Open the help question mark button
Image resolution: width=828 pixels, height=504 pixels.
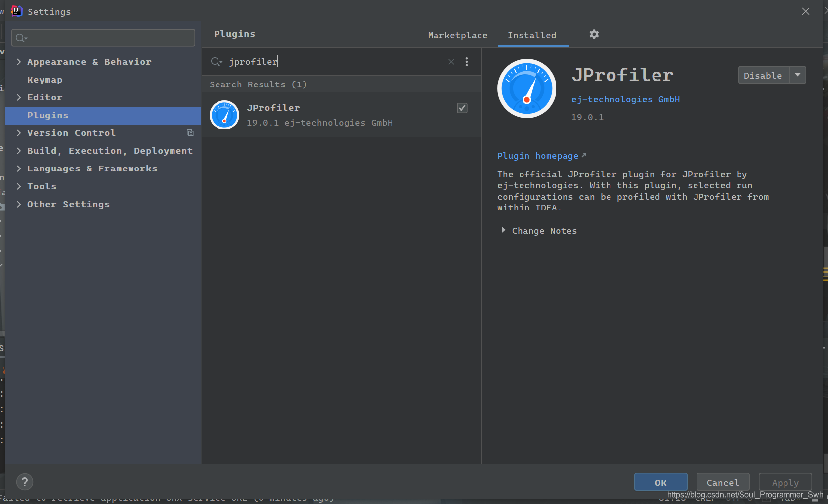(25, 482)
